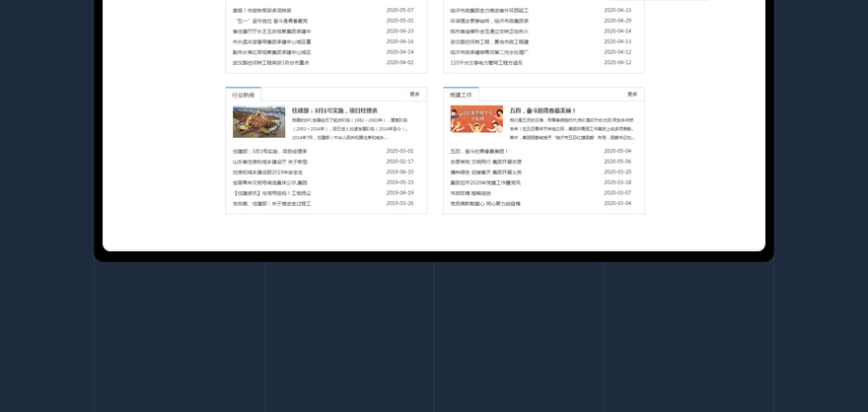This screenshot has width=868, height=412.
Task: Open the industry news item dated 2019-05-15
Action: coord(270,182)
